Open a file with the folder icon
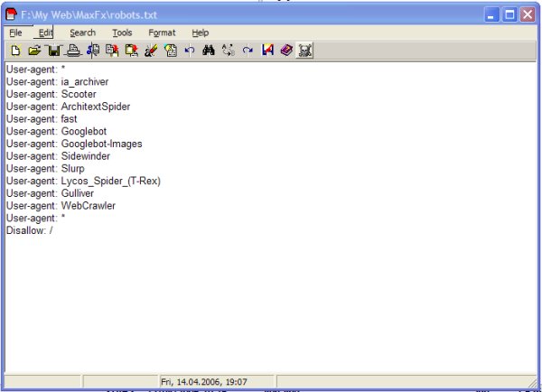Image resolution: width=542 pixels, height=392 pixels. coord(34,51)
